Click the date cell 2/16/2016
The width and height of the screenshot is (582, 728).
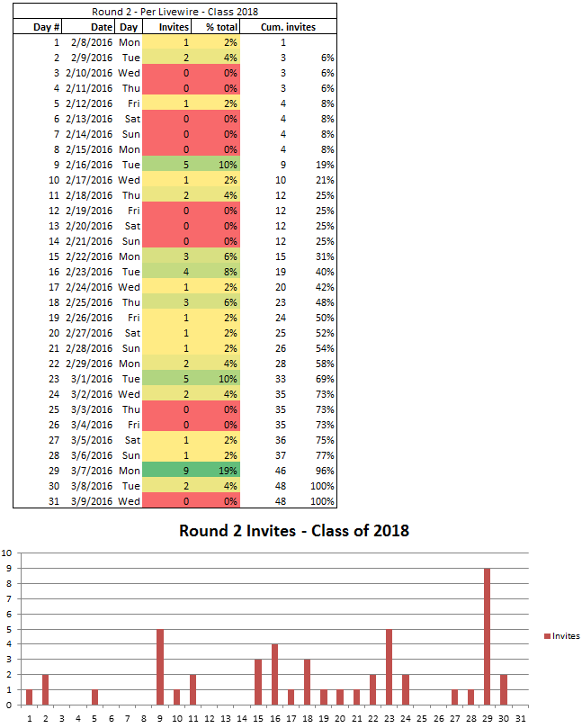tap(89, 165)
